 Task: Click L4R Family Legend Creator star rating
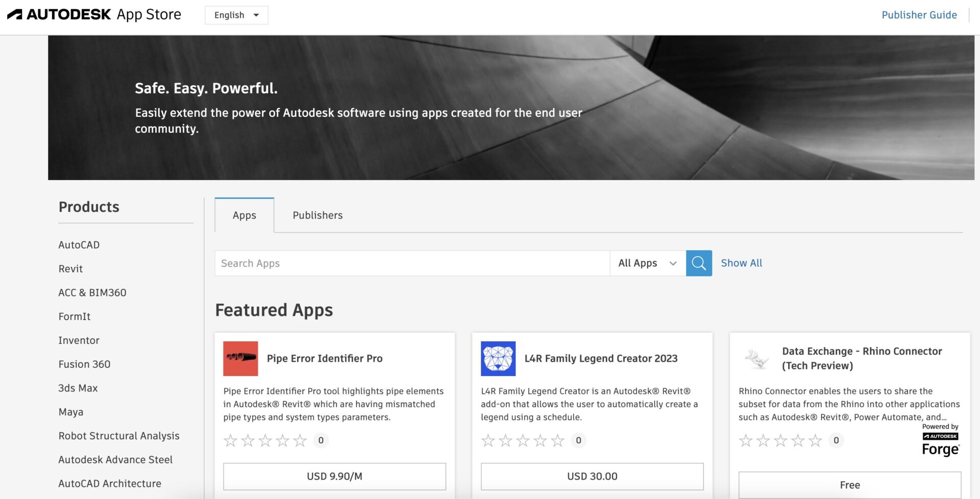[x=523, y=440]
